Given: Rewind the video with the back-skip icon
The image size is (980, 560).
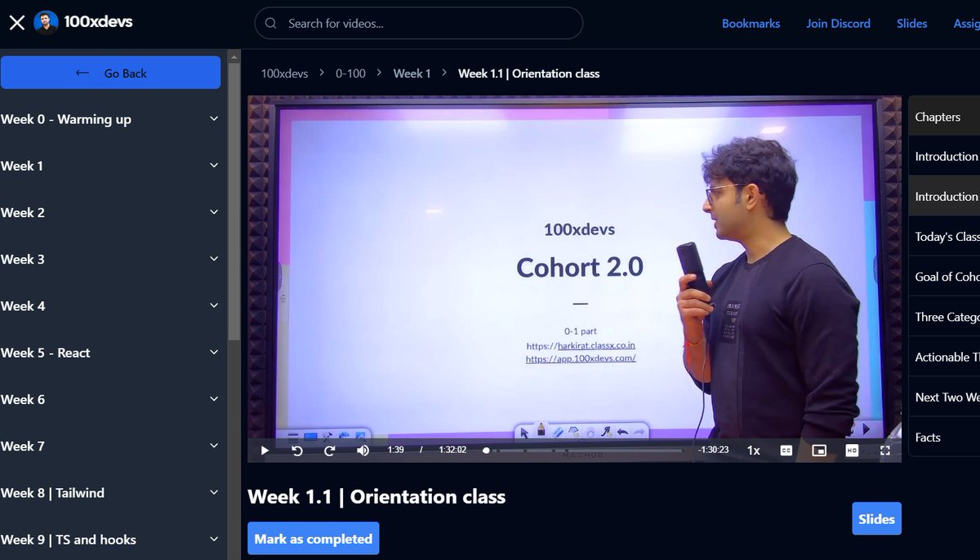Looking at the screenshot, I should tap(297, 450).
